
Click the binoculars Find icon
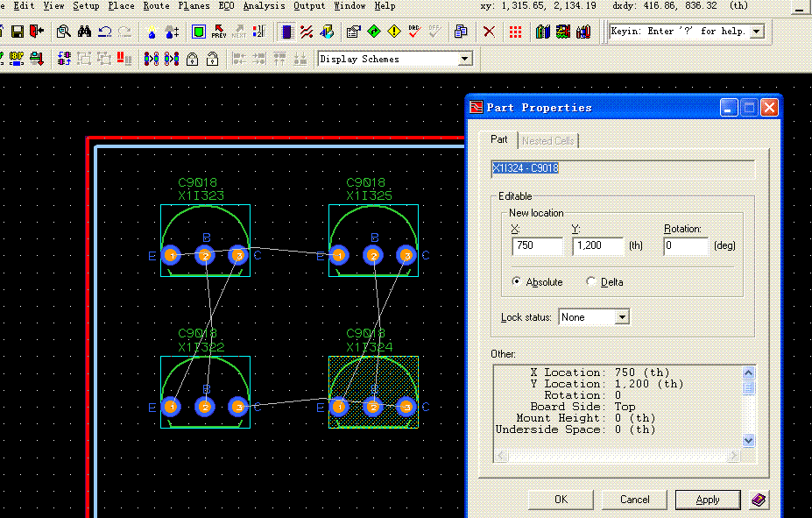click(x=84, y=32)
